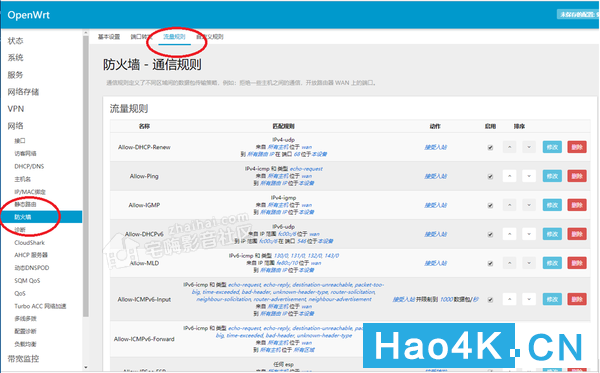Screen dimensions: 600x373
Task: Open 接口 under the 网络 menu
Action: (20, 141)
